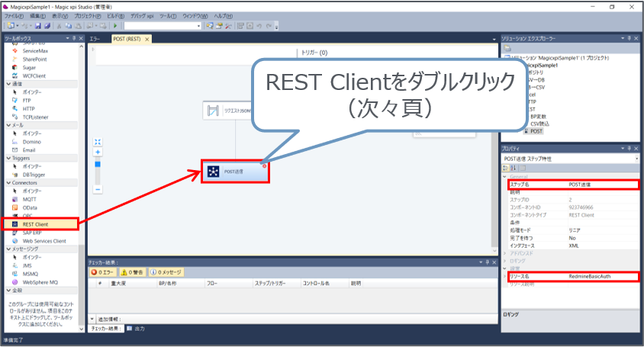Select REST Client in the toolbox
This screenshot has height=347, width=644.
[x=37, y=224]
